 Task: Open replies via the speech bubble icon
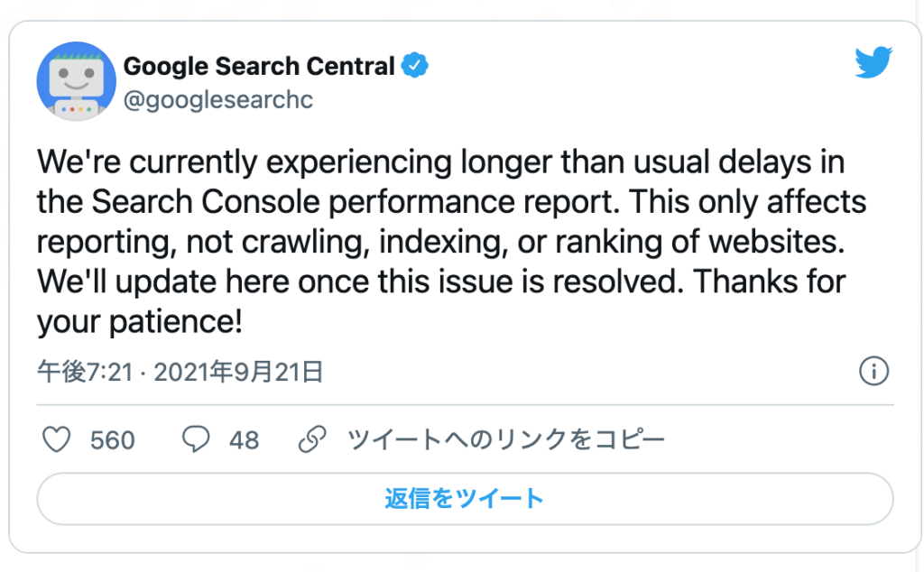pyautogui.click(x=196, y=439)
